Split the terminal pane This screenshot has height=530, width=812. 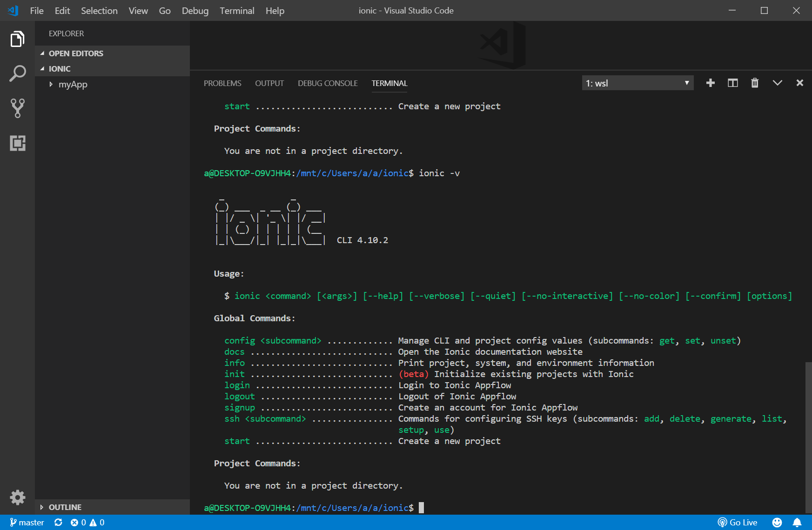[x=732, y=83]
